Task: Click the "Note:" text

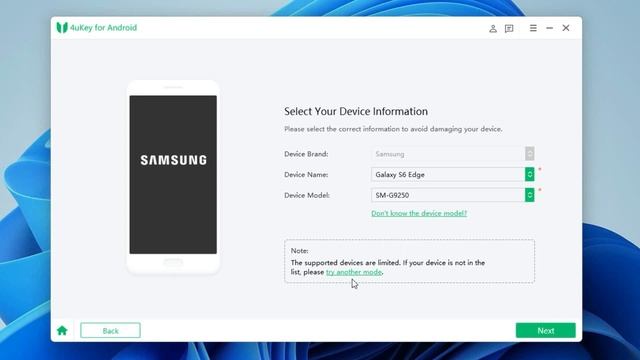Action: point(300,251)
